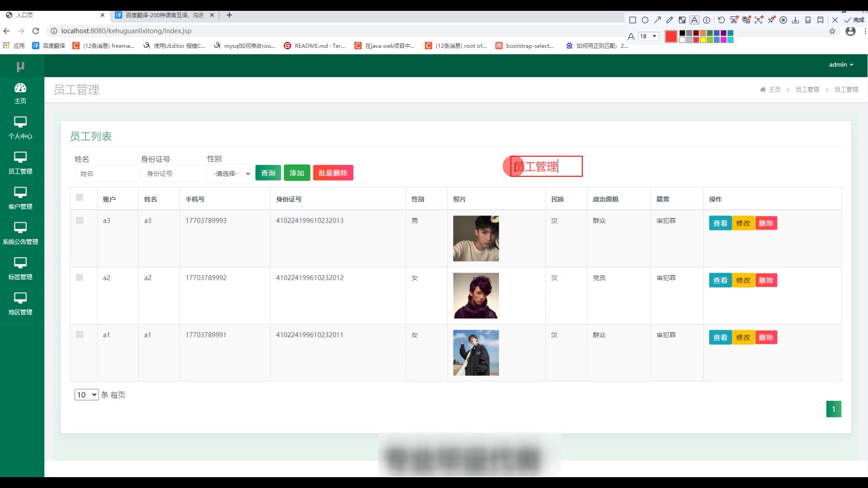Open 员工管理 in the sidebar

coord(20,164)
